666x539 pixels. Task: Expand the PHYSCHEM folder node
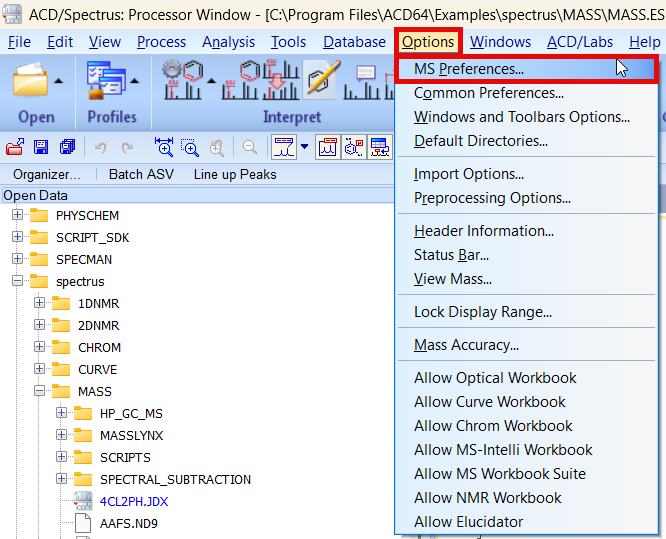(x=17, y=215)
